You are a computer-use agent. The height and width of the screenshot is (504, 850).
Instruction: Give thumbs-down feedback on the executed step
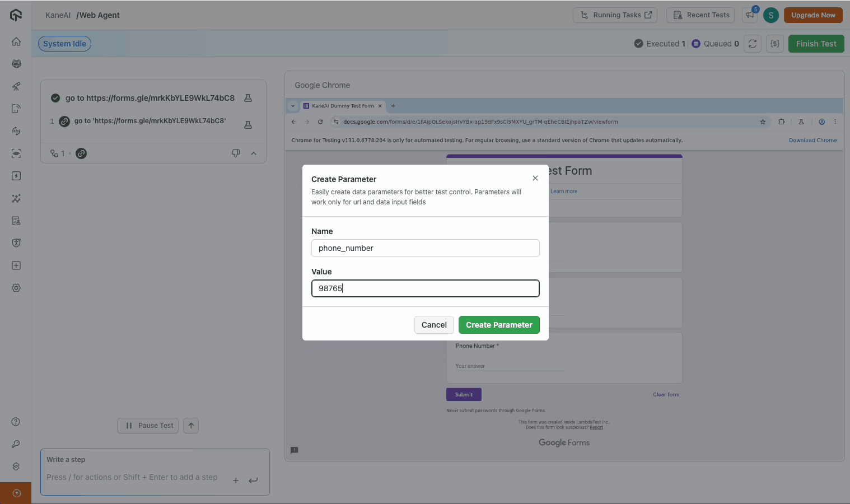click(x=236, y=153)
